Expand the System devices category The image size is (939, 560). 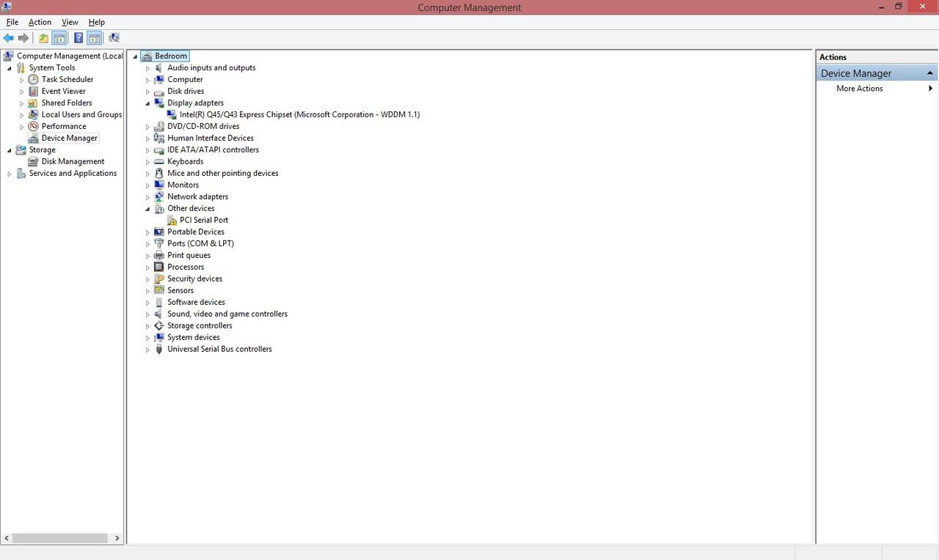pos(147,338)
